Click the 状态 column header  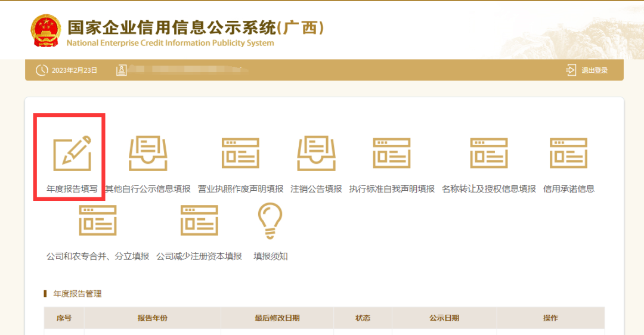coord(363,318)
